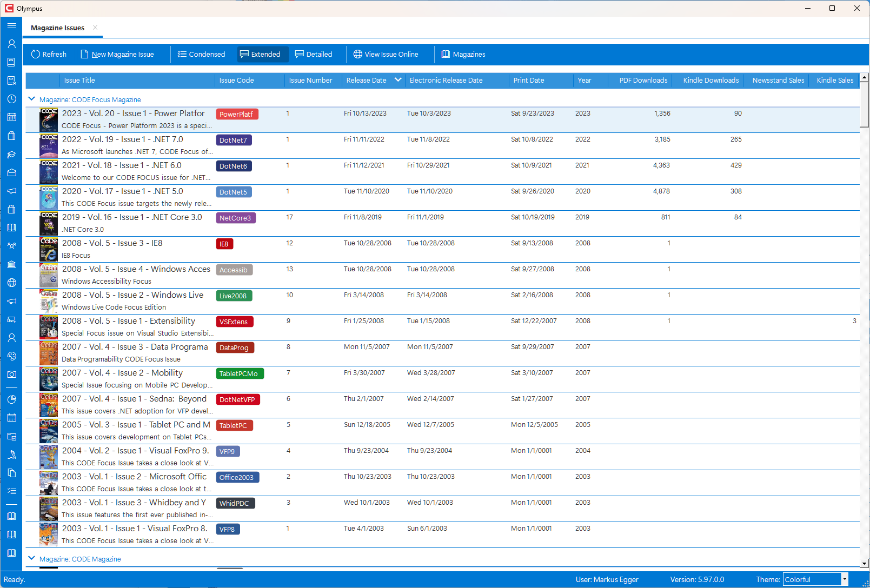Switch to Condensed list view
This screenshot has height=588, width=870.
pyautogui.click(x=201, y=54)
